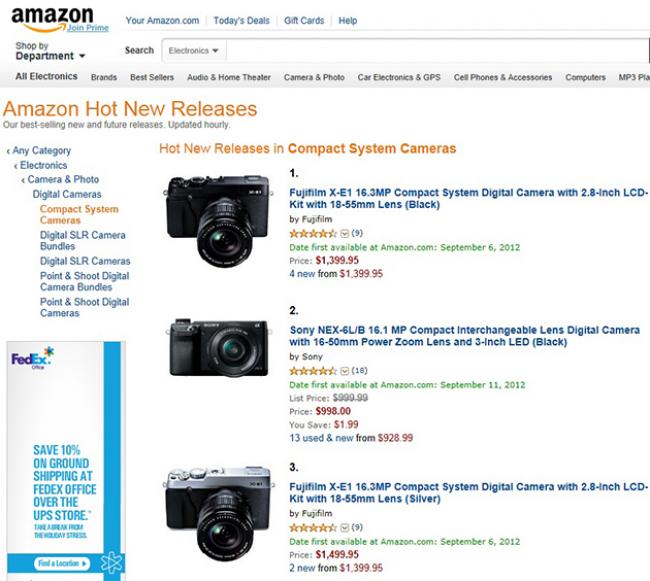Open star rating of Sony NEX-6L/B
This screenshot has width=650, height=581.
[x=313, y=370]
